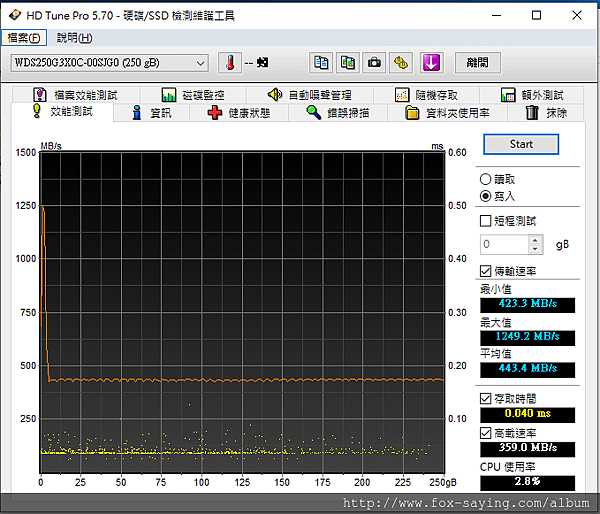The height and width of the screenshot is (514, 600).
Task: Click the average value 443.4 MB/s
Action: pos(527,370)
